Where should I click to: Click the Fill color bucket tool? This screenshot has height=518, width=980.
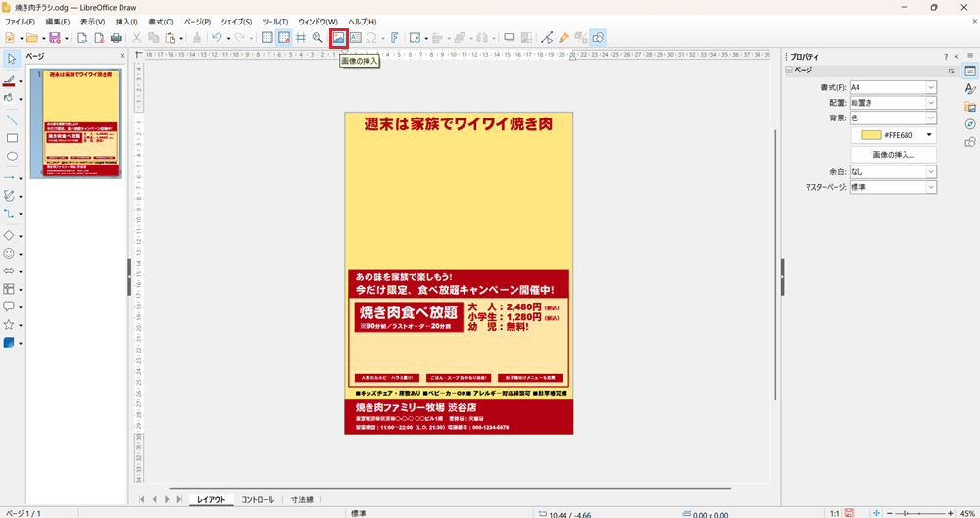tap(9, 98)
